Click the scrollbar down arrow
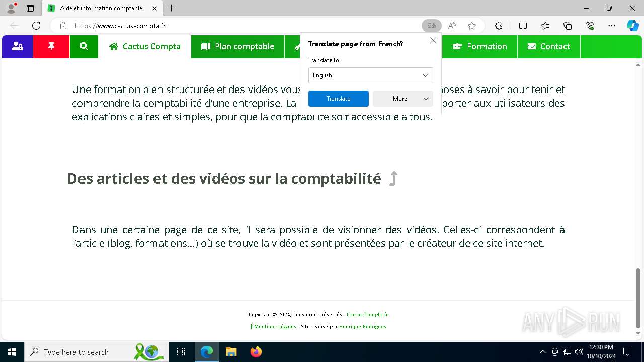Viewport: 644px width, 362px height. coord(638,333)
